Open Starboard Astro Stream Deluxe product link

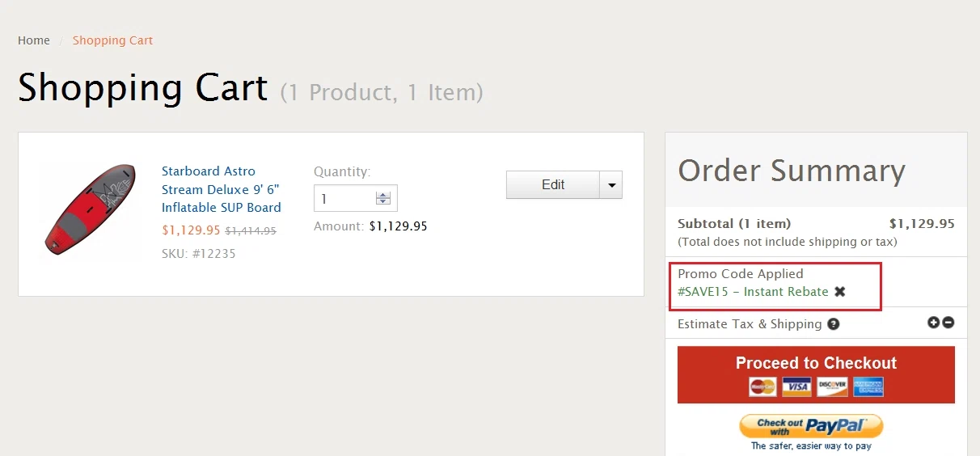(222, 189)
